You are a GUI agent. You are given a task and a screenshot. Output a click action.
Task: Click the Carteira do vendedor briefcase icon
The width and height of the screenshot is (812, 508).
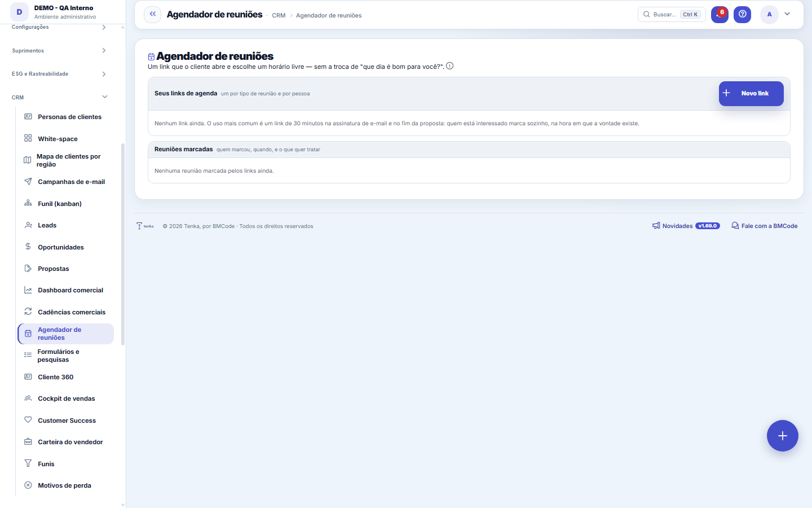pos(28,442)
